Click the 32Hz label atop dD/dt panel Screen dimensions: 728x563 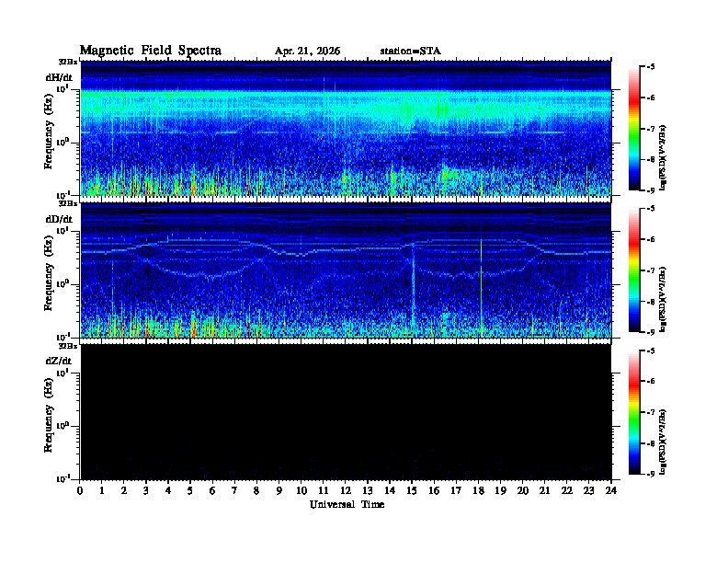pyautogui.click(x=68, y=203)
